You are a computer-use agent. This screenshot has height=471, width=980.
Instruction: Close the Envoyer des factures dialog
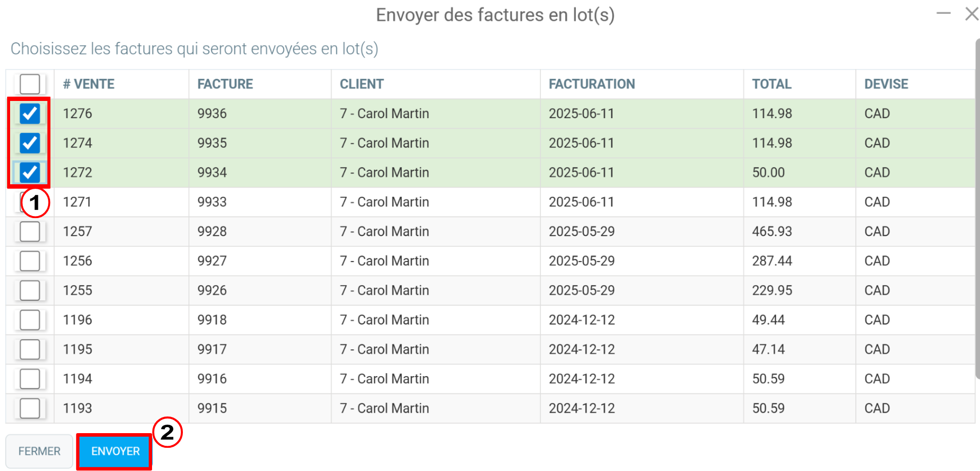click(x=971, y=14)
